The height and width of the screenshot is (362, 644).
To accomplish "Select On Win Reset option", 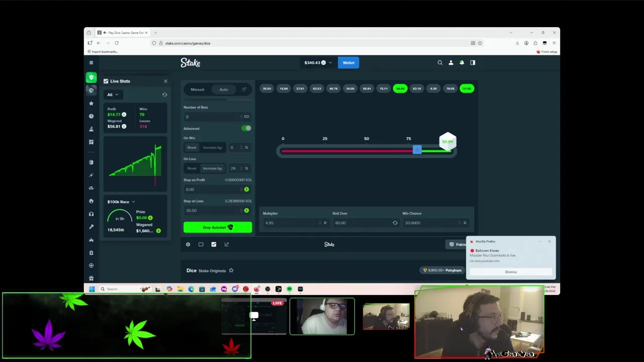I will pos(192,147).
